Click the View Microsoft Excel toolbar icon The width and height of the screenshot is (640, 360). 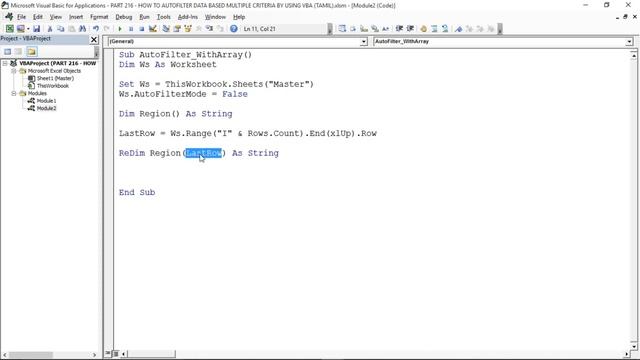[9, 29]
